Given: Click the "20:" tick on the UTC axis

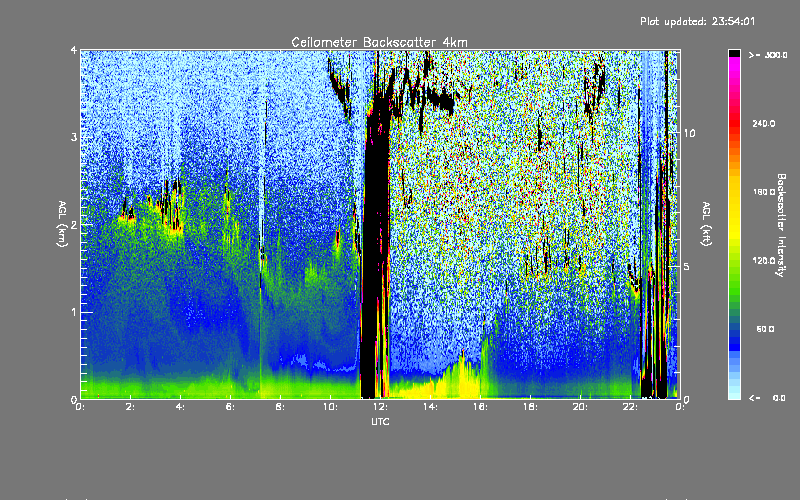Looking at the screenshot, I should point(581,407).
